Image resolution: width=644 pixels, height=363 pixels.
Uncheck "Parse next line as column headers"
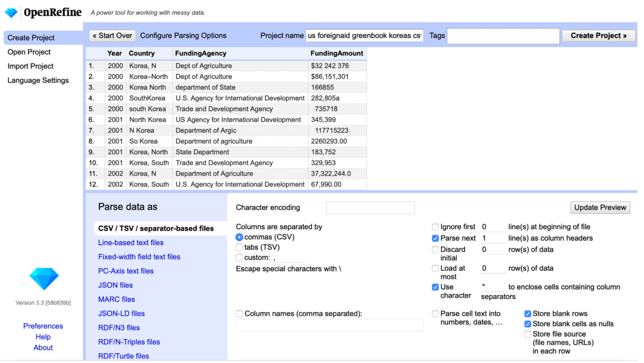click(x=435, y=238)
